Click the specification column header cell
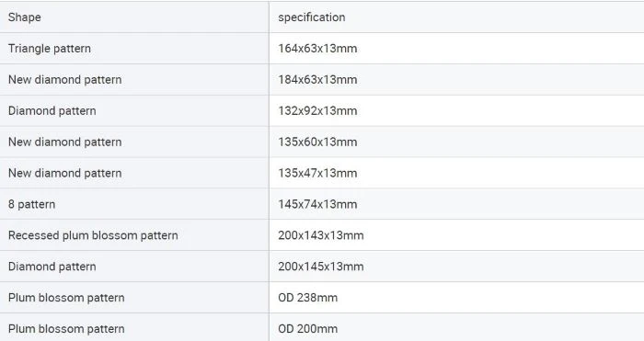This screenshot has width=644, height=341. coord(456,17)
